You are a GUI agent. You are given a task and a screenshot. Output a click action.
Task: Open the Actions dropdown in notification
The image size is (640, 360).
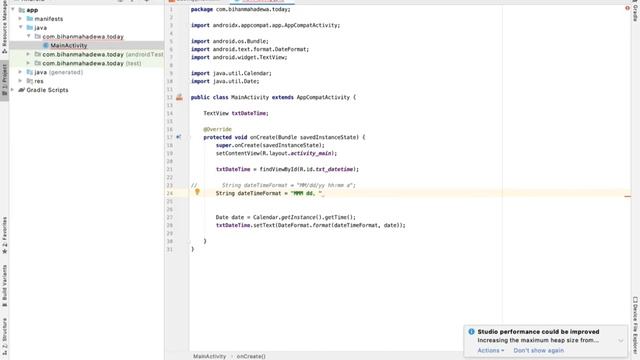click(x=491, y=350)
